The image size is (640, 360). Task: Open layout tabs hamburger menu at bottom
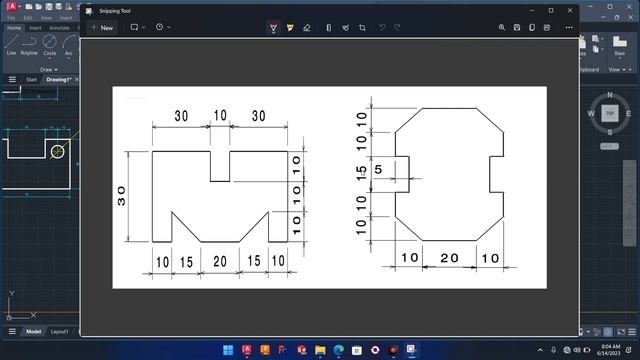(x=12, y=331)
